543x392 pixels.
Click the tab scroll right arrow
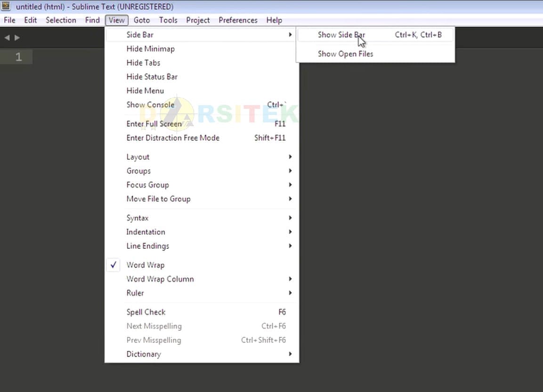tap(17, 37)
